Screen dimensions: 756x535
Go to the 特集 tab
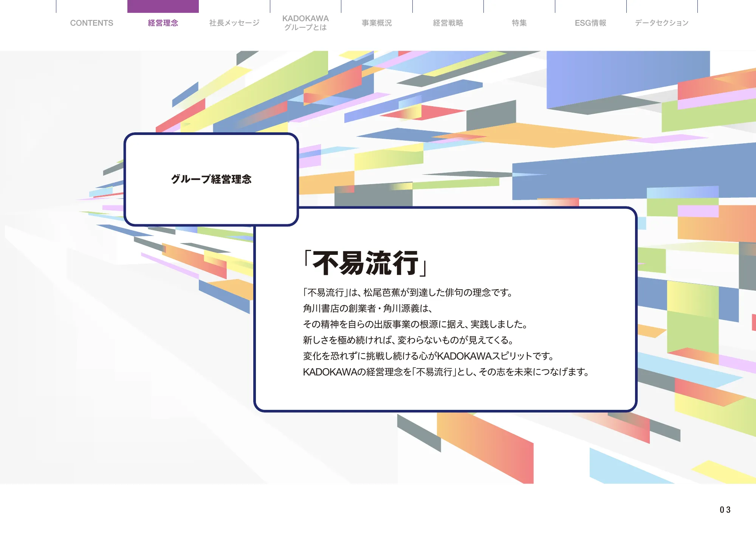(x=519, y=23)
